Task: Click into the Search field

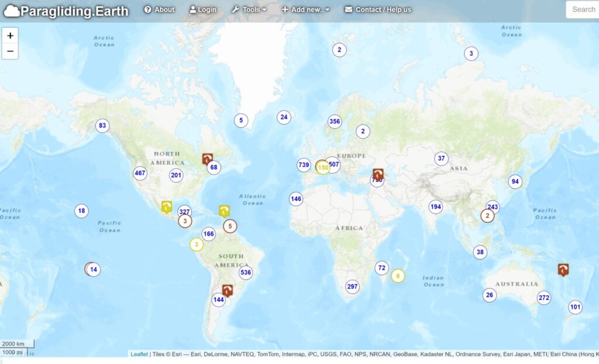Action: pyautogui.click(x=583, y=9)
